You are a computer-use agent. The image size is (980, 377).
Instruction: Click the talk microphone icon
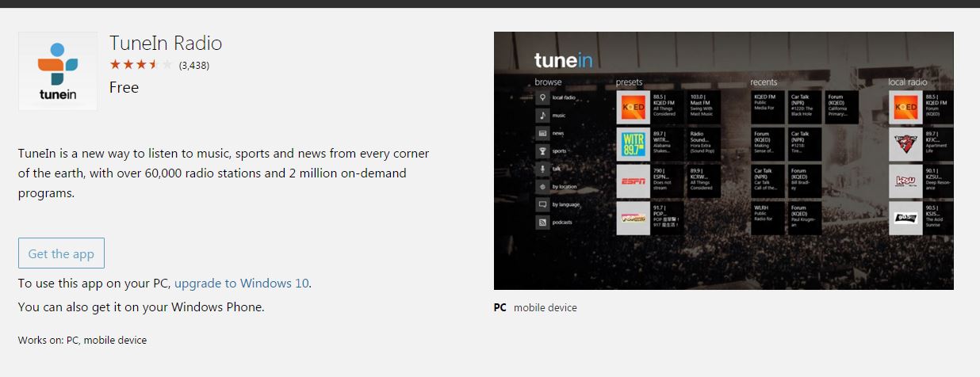tap(542, 169)
